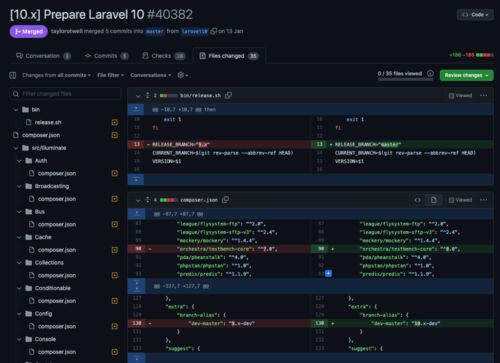Open more options for composer.json

[484, 200]
